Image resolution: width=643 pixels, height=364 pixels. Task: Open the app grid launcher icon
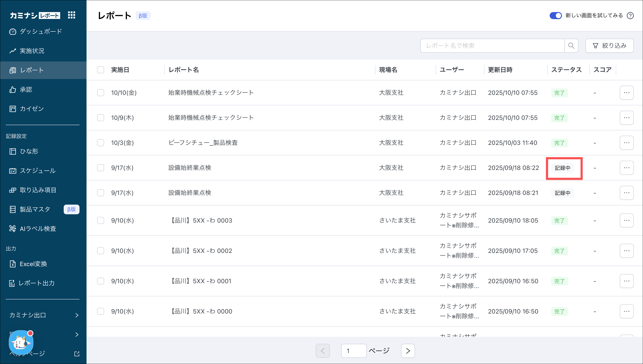[x=72, y=15]
